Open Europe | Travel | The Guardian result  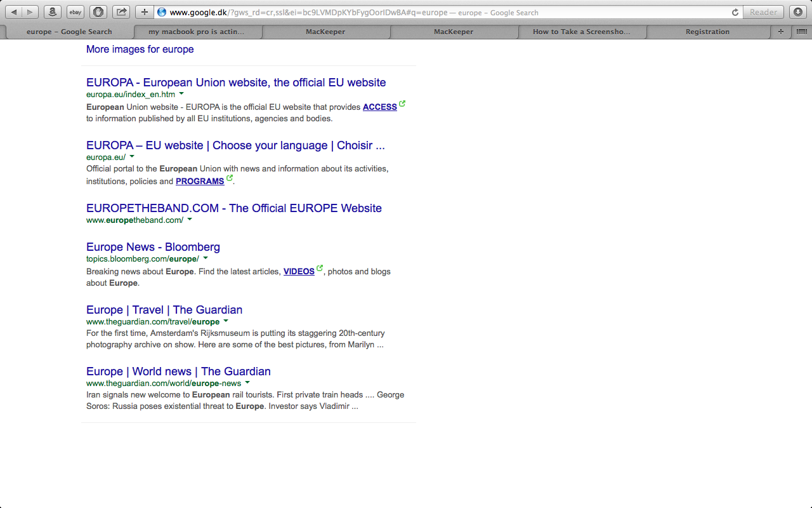(x=164, y=310)
